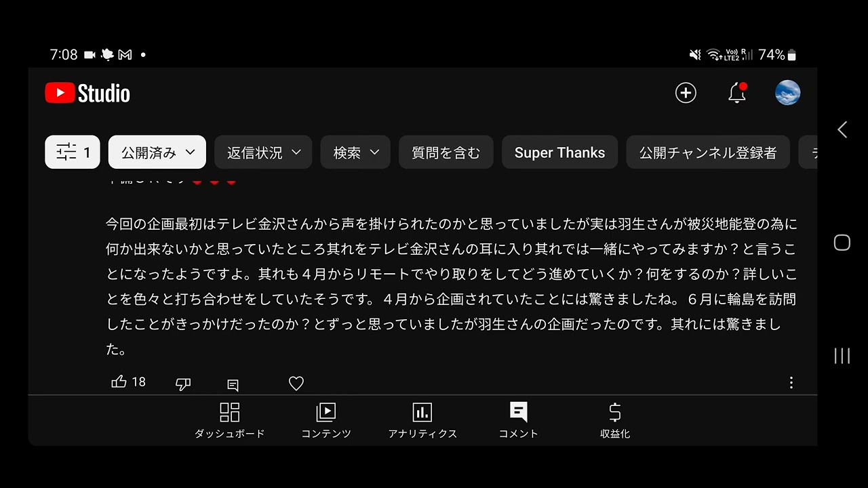Expand the 公開済み dropdown

[x=157, y=152]
